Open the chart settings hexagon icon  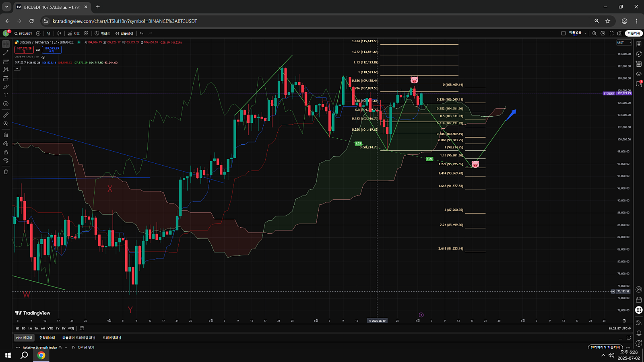(603, 33)
